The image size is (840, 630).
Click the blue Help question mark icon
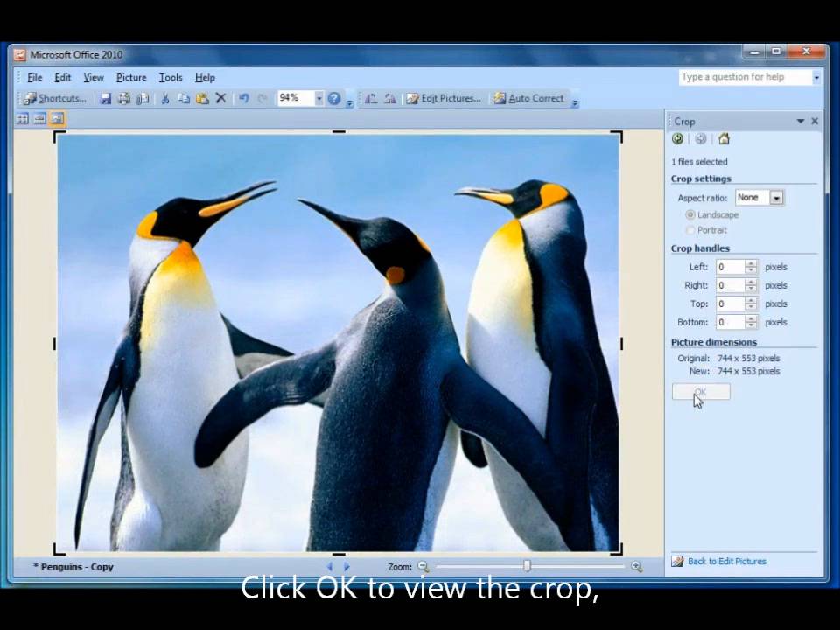[x=334, y=98]
